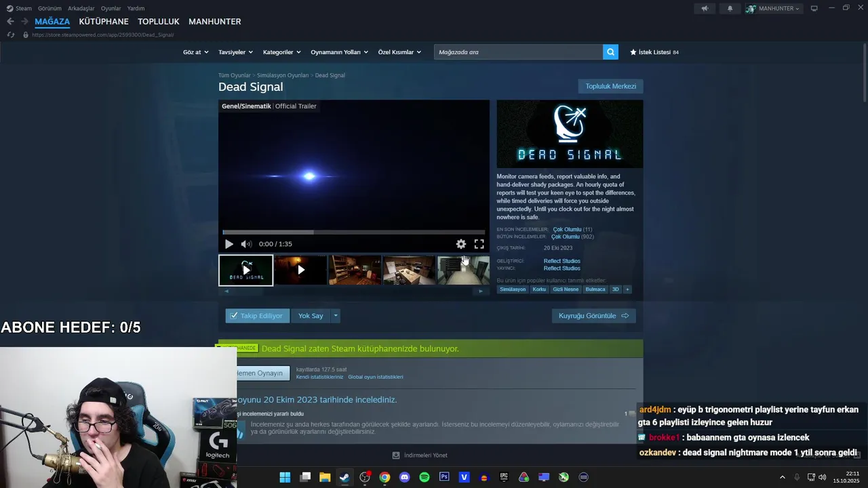Open the Dead Signal header image
This screenshot has height=488, width=868.
click(x=570, y=134)
